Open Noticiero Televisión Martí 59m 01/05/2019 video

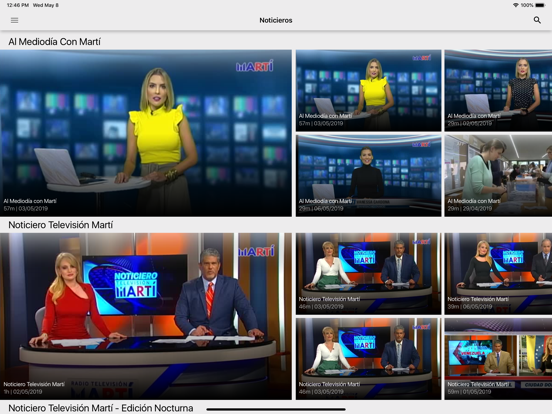point(498,359)
